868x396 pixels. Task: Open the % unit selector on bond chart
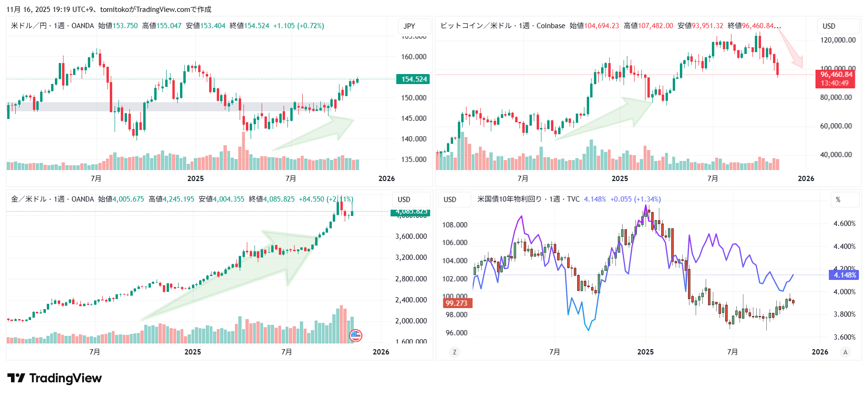pyautogui.click(x=838, y=200)
